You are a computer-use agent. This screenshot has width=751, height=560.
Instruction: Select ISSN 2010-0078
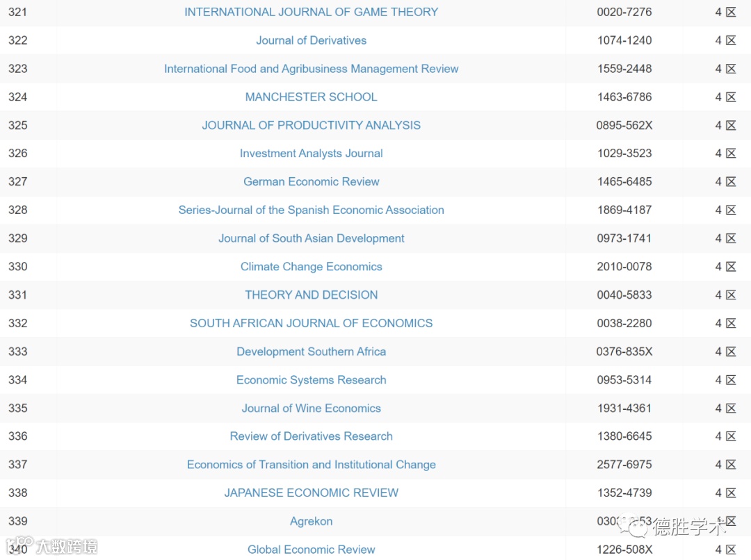tap(624, 266)
